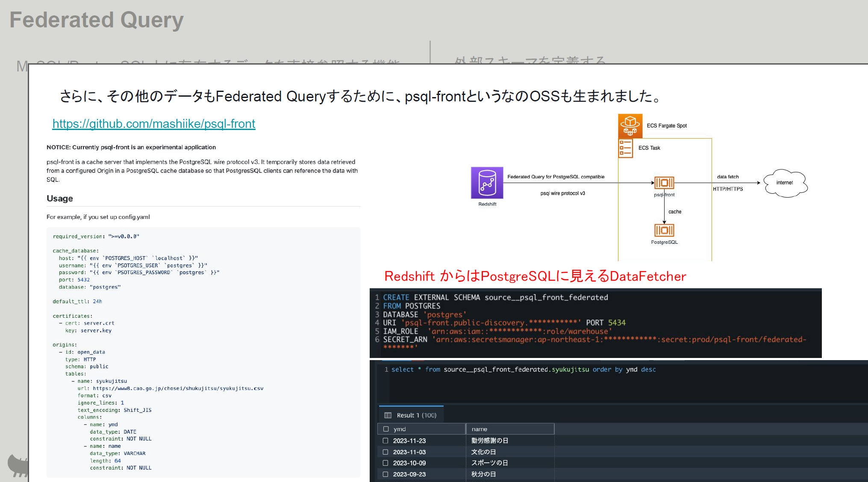The width and height of the screenshot is (868, 482).
Task: Toggle the select-all checkbox beside ymd header
Action: pyautogui.click(x=386, y=429)
